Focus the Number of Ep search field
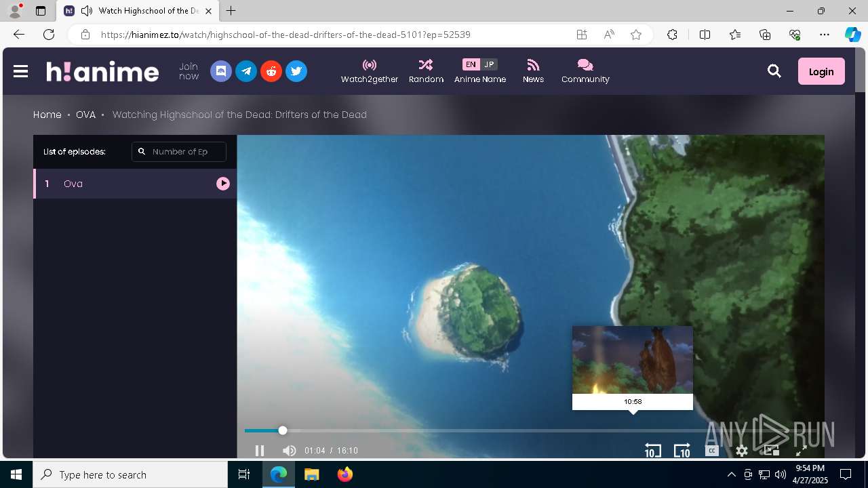The image size is (868, 488). pos(179,152)
